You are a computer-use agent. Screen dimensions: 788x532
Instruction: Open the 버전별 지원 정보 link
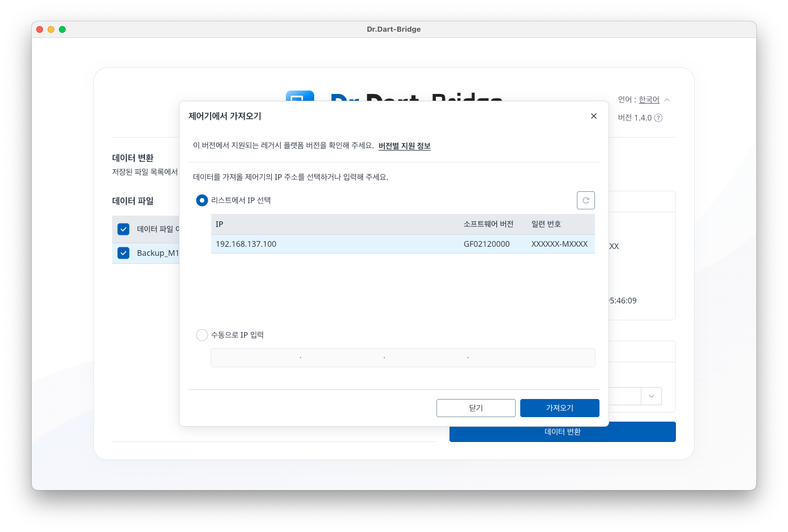[404, 146]
